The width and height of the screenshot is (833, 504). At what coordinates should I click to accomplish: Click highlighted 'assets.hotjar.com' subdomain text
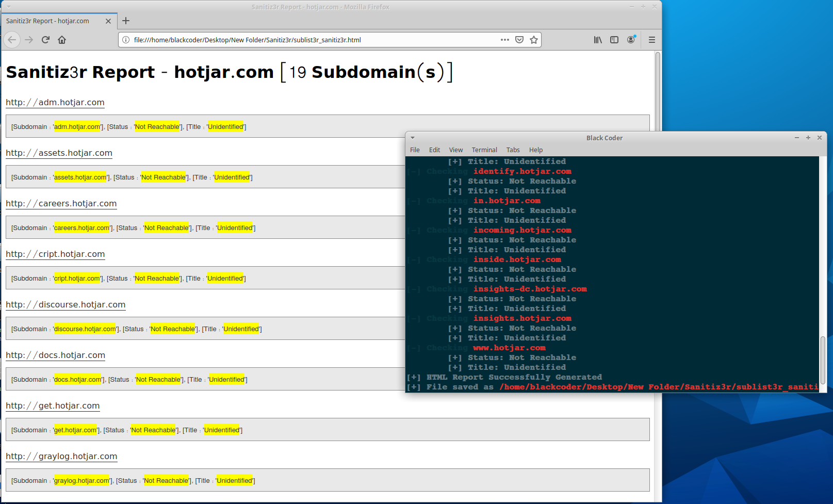80,177
